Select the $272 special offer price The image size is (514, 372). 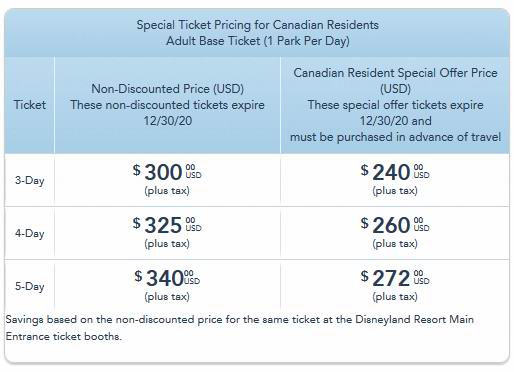395,278
